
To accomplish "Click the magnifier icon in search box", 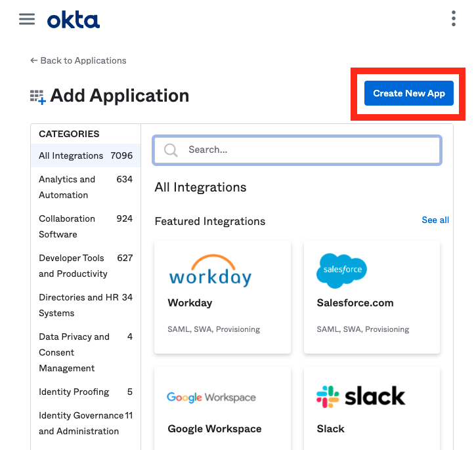I will click(x=171, y=150).
